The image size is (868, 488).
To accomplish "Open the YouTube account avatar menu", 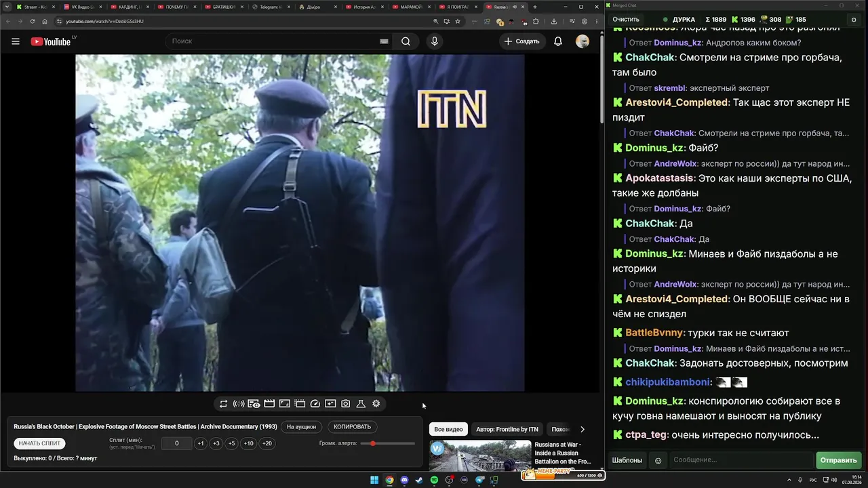I will click(x=583, y=41).
